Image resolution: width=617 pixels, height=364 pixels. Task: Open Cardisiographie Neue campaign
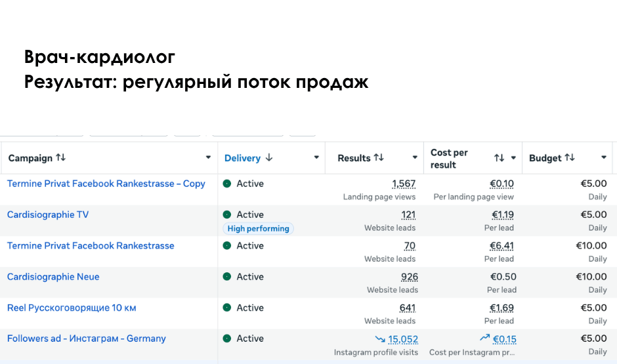(53, 277)
